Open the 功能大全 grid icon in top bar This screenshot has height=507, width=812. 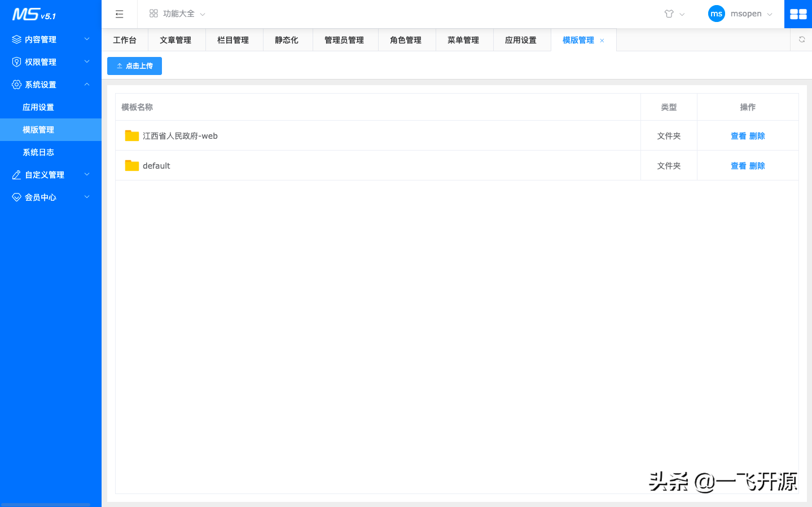pyautogui.click(x=153, y=14)
